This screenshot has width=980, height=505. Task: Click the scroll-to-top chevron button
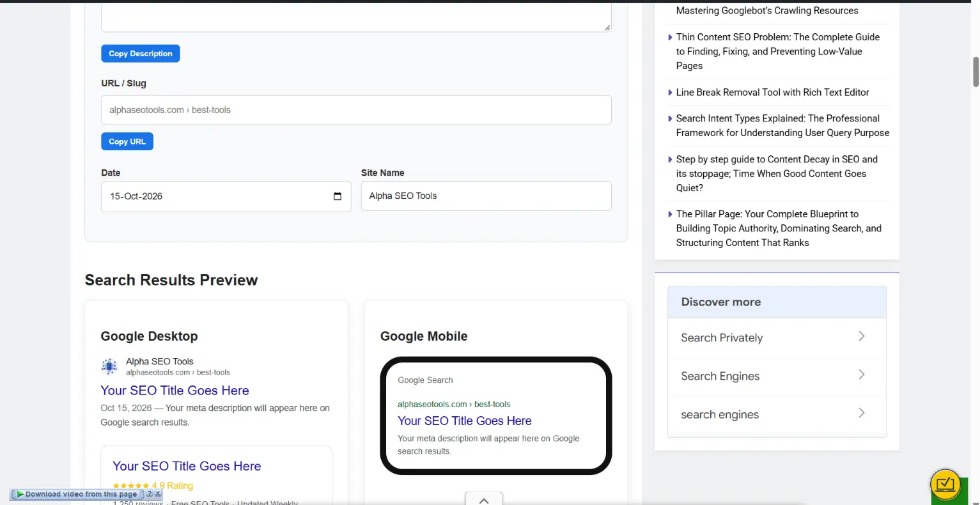[x=484, y=500]
